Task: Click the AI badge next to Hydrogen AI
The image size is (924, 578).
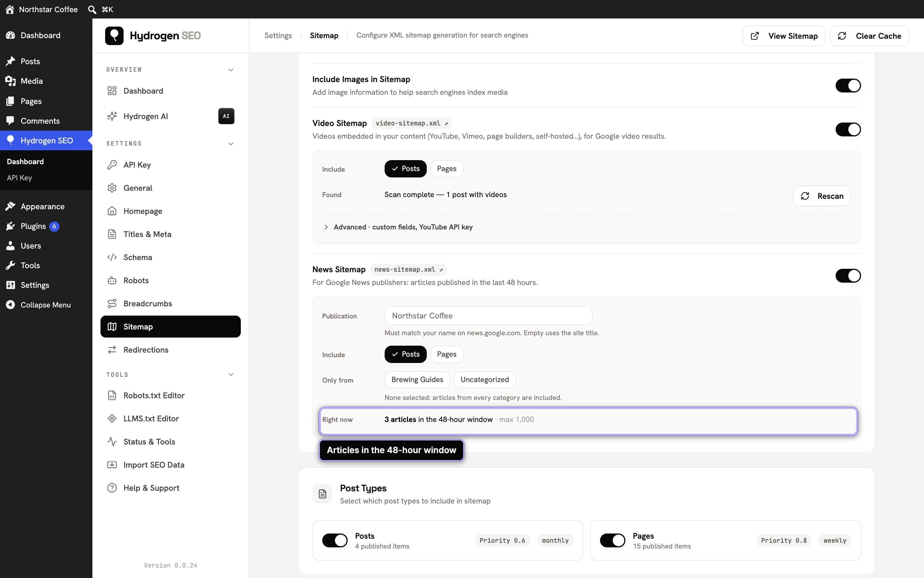Action: [226, 116]
